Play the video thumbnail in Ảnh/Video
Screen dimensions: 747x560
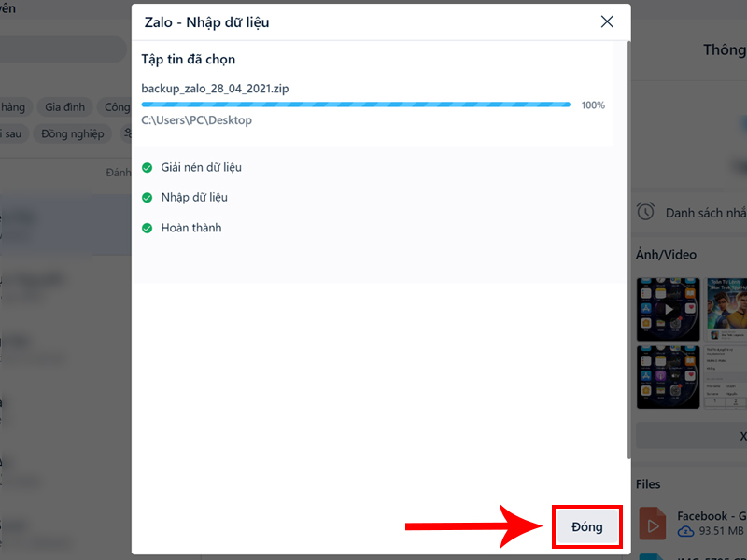coord(669,310)
